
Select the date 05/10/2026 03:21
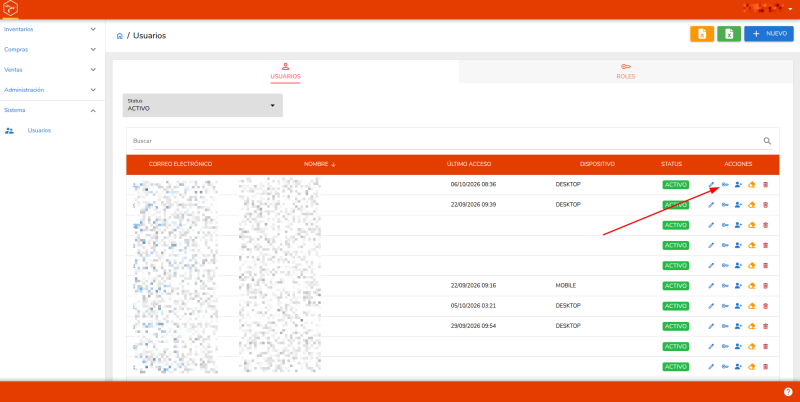(473, 306)
